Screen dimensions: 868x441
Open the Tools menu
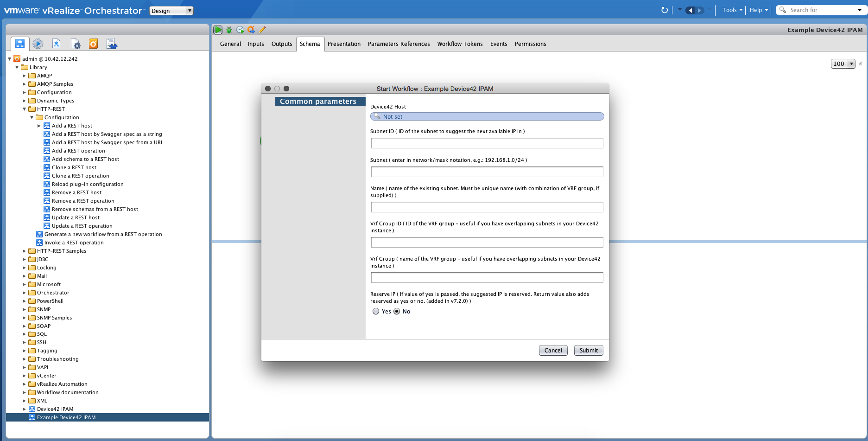(x=732, y=10)
